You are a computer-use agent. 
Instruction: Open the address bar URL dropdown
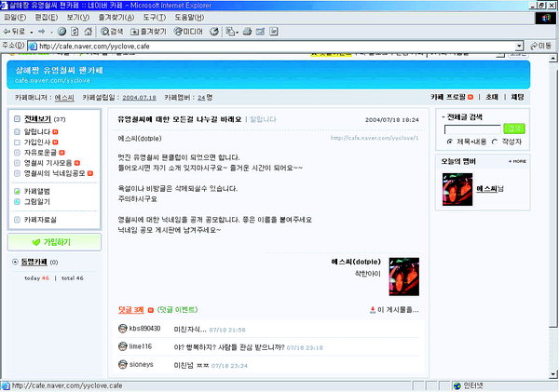coord(519,45)
